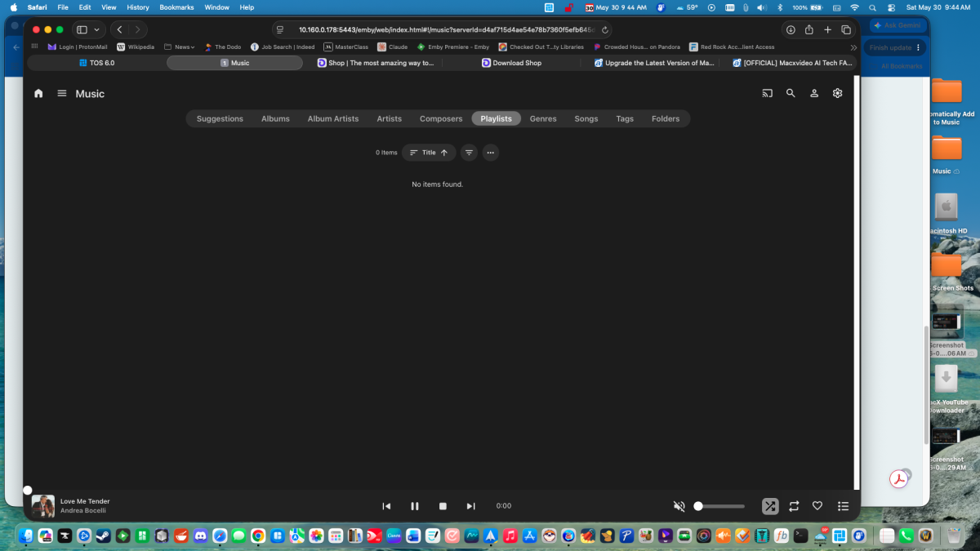Open the Title sort order dropdown
980x551 pixels.
point(429,153)
